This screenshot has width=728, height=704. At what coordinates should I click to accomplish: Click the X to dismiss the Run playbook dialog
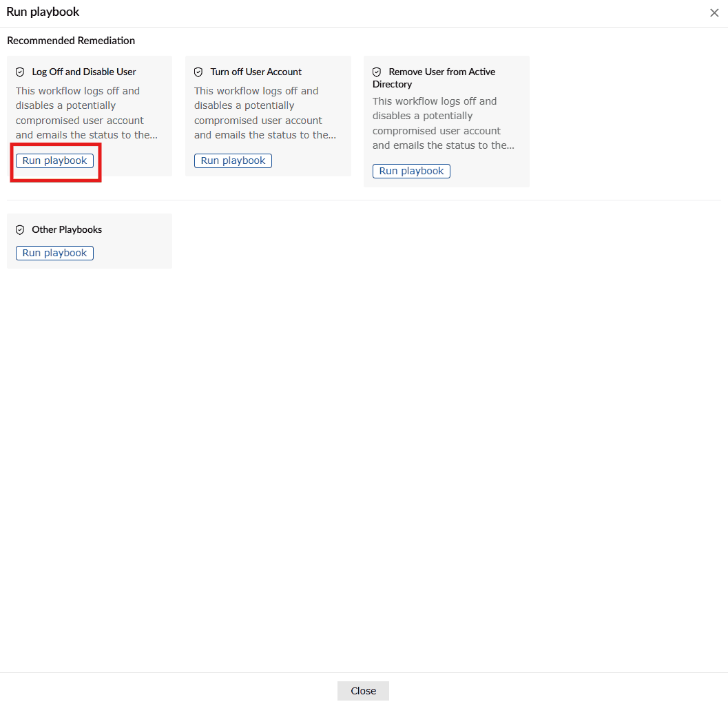coord(714,12)
